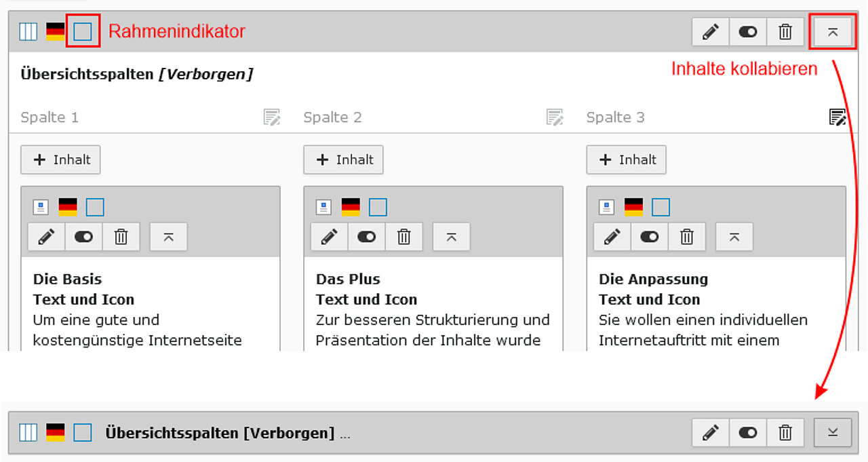Click the German flag in 'Die Anpassung' element
Image resolution: width=868 pixels, height=462 pixels.
pyautogui.click(x=633, y=207)
